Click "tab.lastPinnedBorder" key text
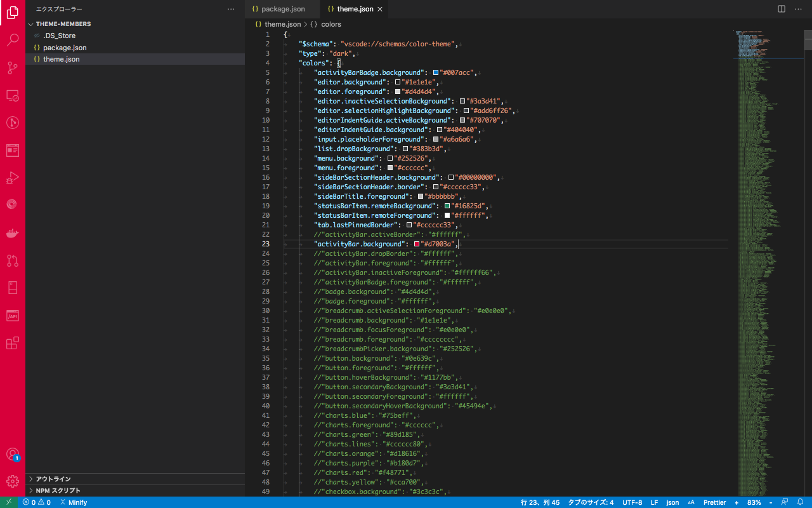This screenshot has width=812, height=508. pyautogui.click(x=357, y=225)
